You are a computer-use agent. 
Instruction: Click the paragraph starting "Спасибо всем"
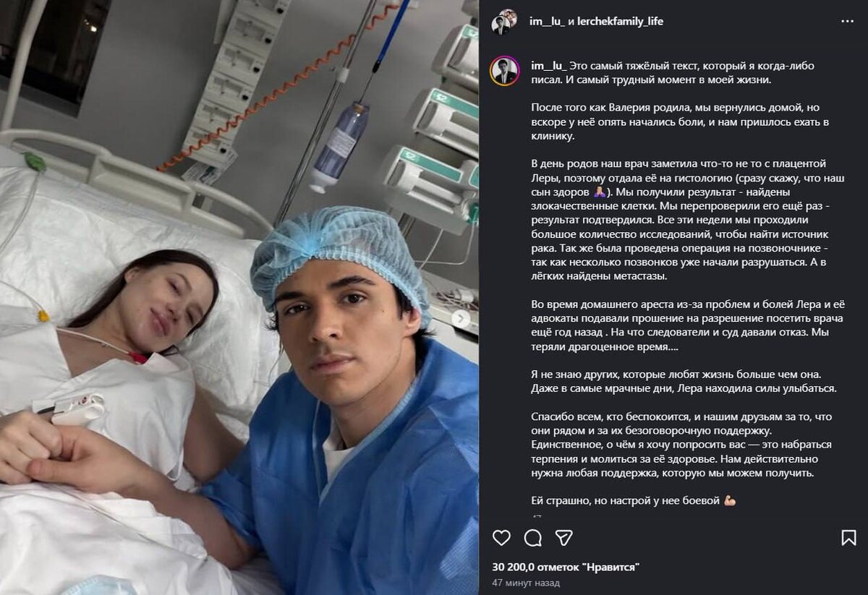[x=681, y=445]
